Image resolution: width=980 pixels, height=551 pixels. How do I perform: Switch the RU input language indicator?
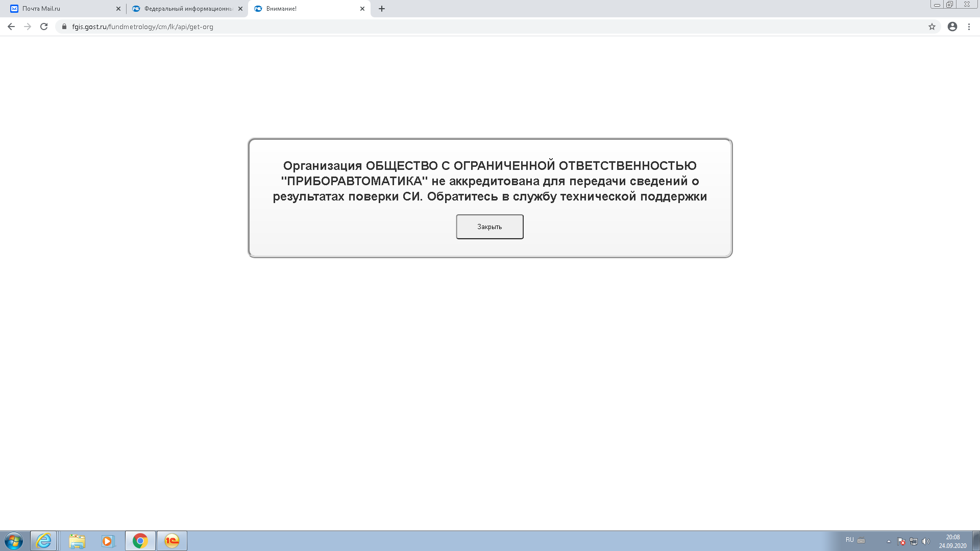pyautogui.click(x=849, y=540)
